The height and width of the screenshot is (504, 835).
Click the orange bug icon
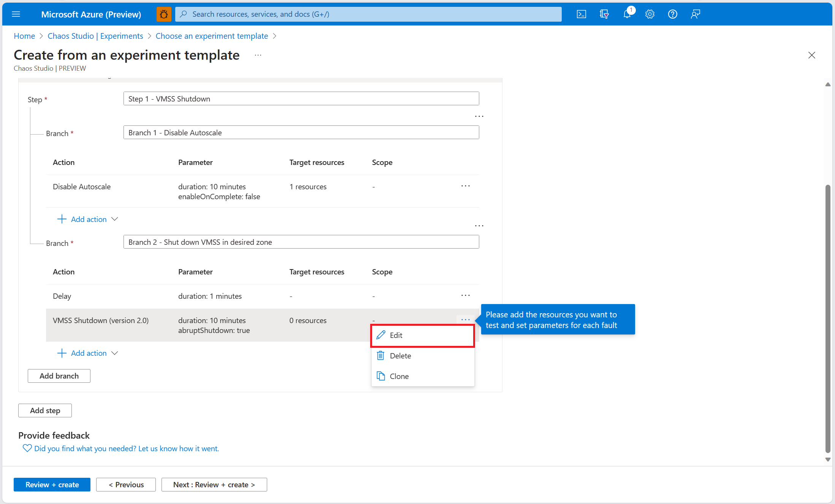(x=164, y=14)
